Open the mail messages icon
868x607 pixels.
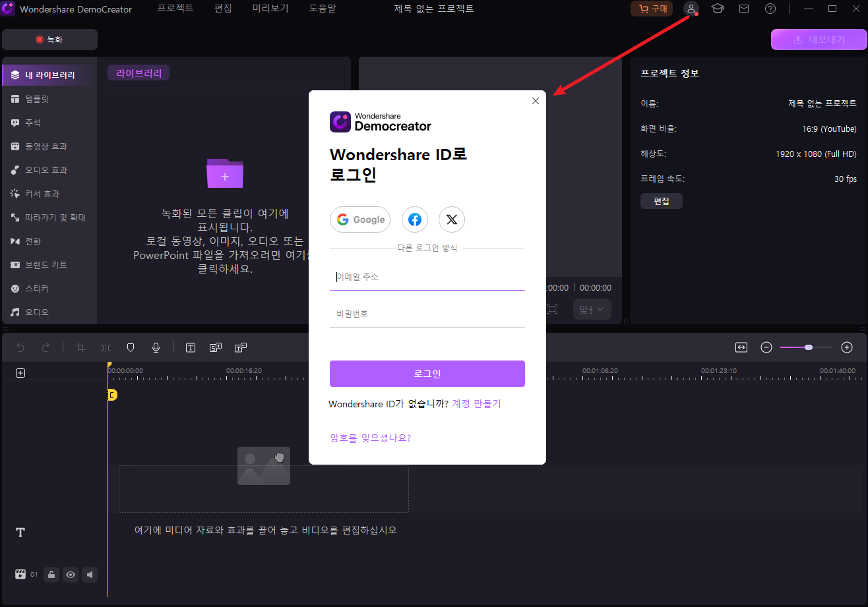click(x=744, y=9)
